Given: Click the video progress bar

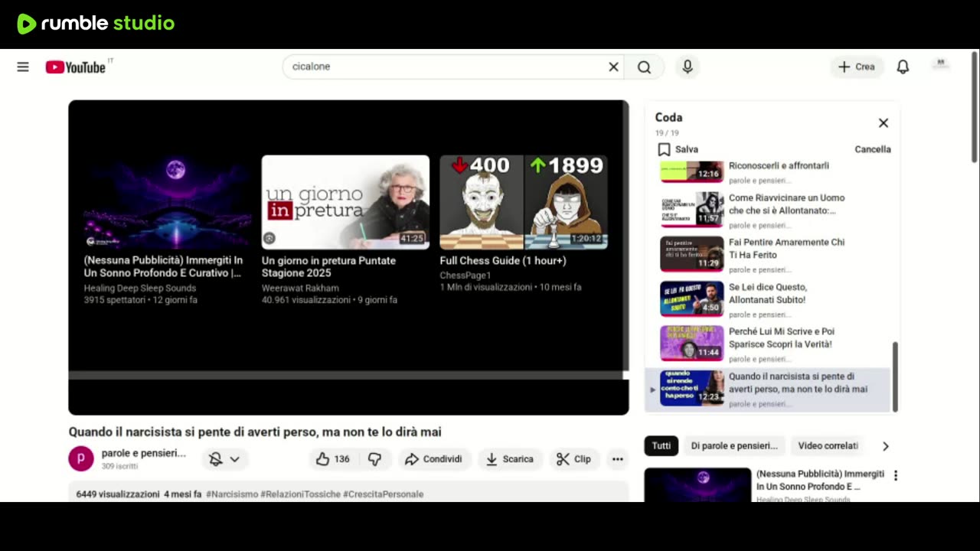Looking at the screenshot, I should pyautogui.click(x=345, y=375).
